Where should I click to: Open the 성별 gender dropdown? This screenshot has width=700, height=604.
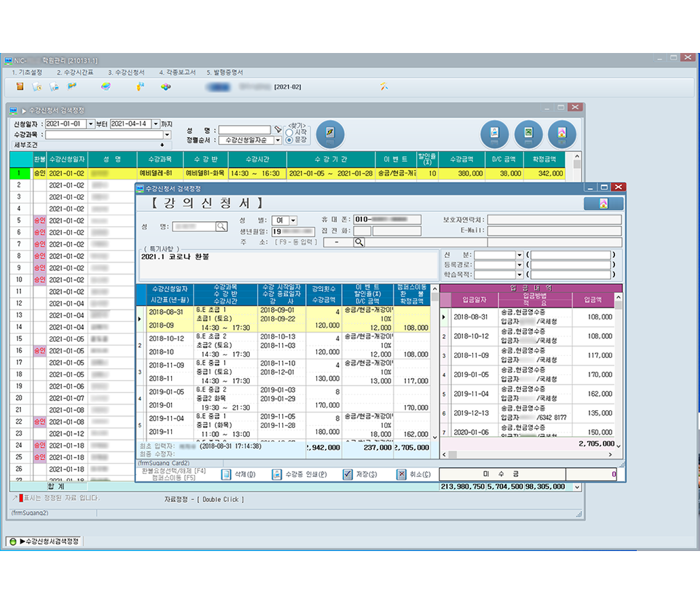point(293,220)
